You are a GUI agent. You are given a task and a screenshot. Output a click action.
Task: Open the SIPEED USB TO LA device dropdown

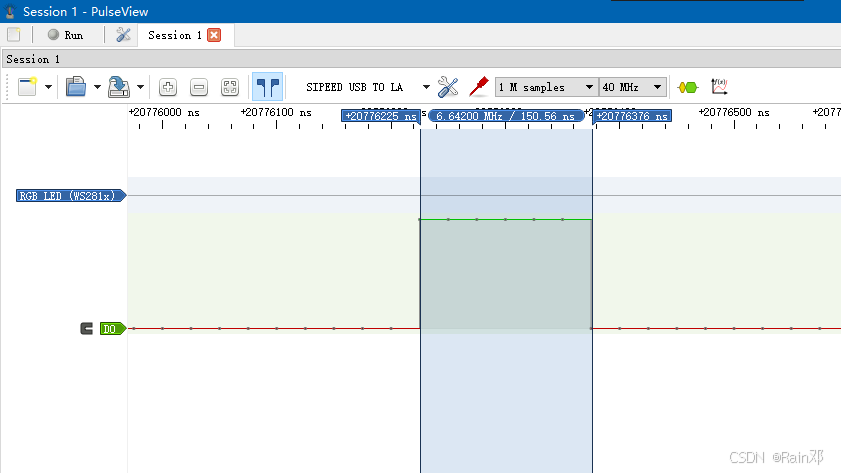pyautogui.click(x=368, y=87)
